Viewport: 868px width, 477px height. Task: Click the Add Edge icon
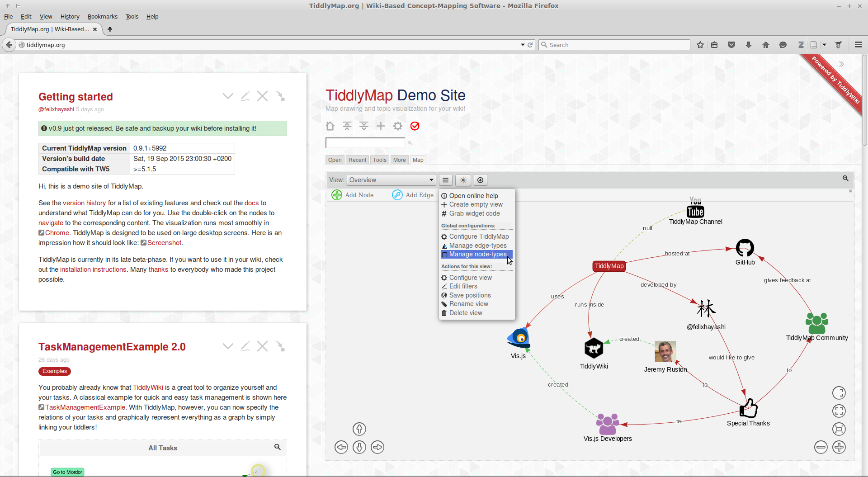coord(397,195)
